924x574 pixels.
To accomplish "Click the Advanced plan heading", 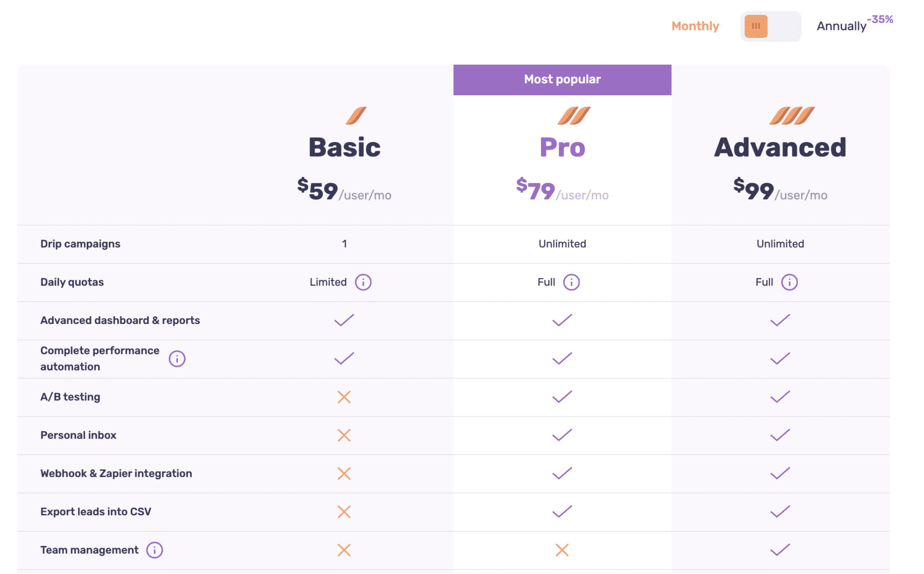I will [780, 147].
